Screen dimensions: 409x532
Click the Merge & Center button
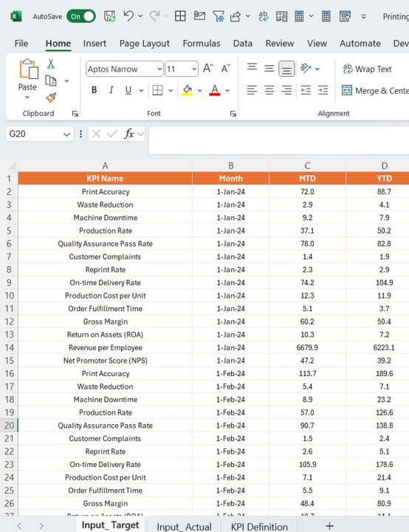[375, 91]
